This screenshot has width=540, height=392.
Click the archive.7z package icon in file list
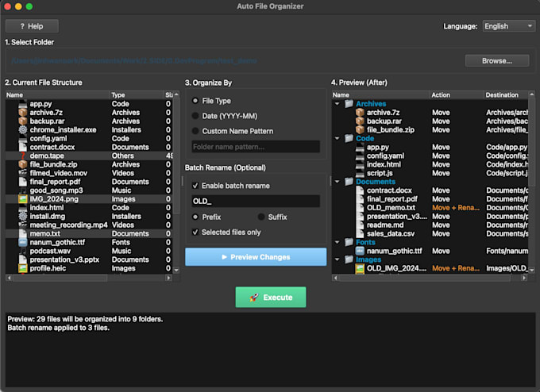(23, 113)
